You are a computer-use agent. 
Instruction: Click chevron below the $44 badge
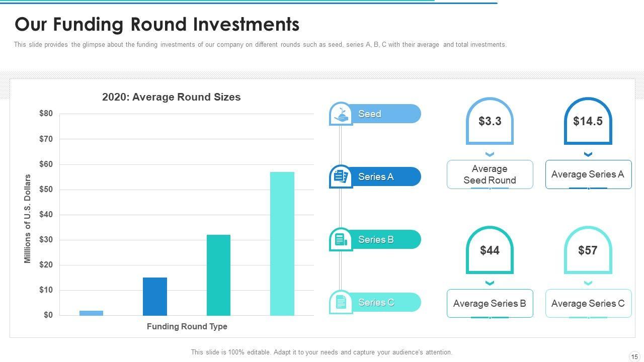point(490,283)
